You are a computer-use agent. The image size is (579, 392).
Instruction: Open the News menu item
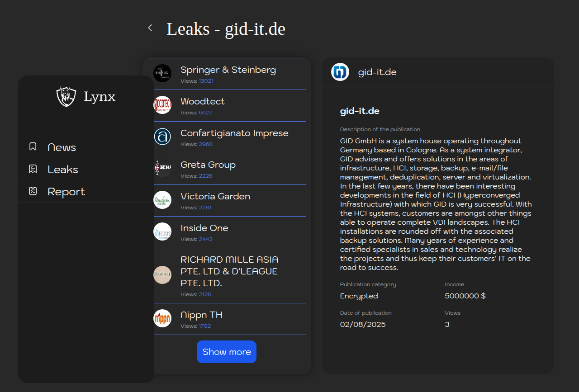[x=86, y=147]
